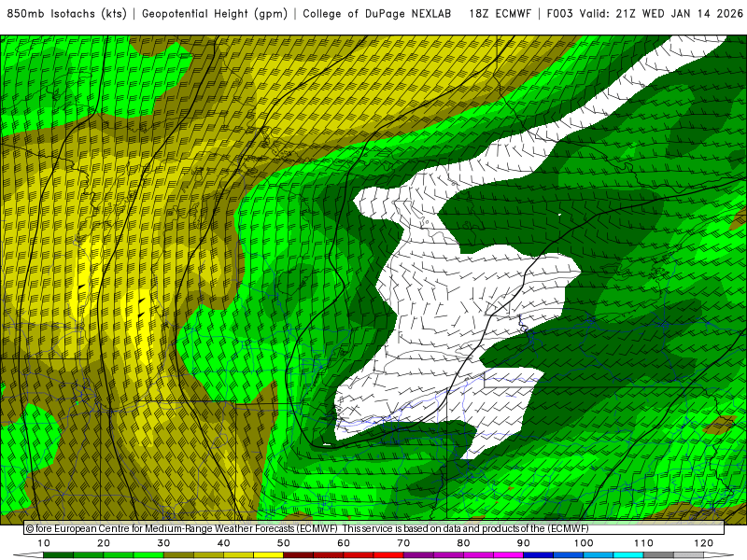Click the colorbar label '120'
747x560 pixels.
pyautogui.click(x=704, y=543)
